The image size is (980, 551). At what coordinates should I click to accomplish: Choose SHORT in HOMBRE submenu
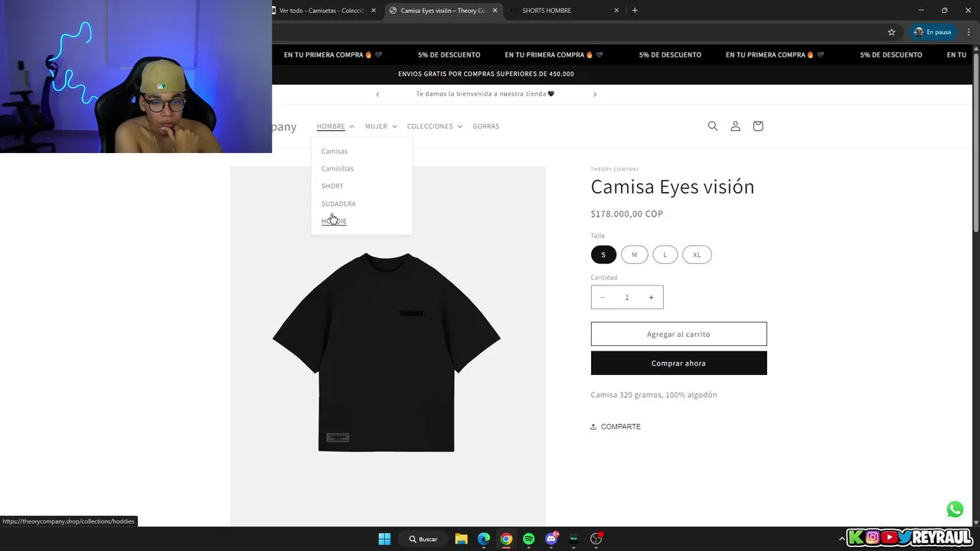332,186
